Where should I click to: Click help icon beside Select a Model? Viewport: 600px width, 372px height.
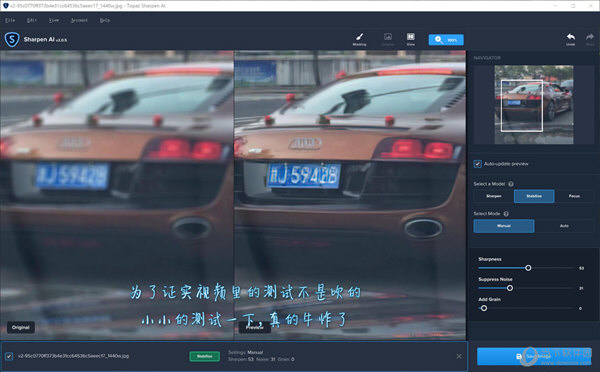click(x=511, y=184)
